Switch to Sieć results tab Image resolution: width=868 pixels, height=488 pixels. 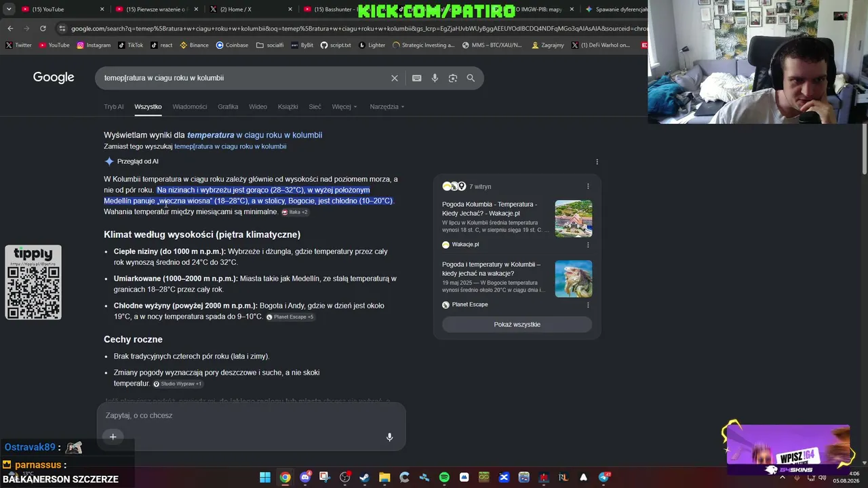coord(315,106)
